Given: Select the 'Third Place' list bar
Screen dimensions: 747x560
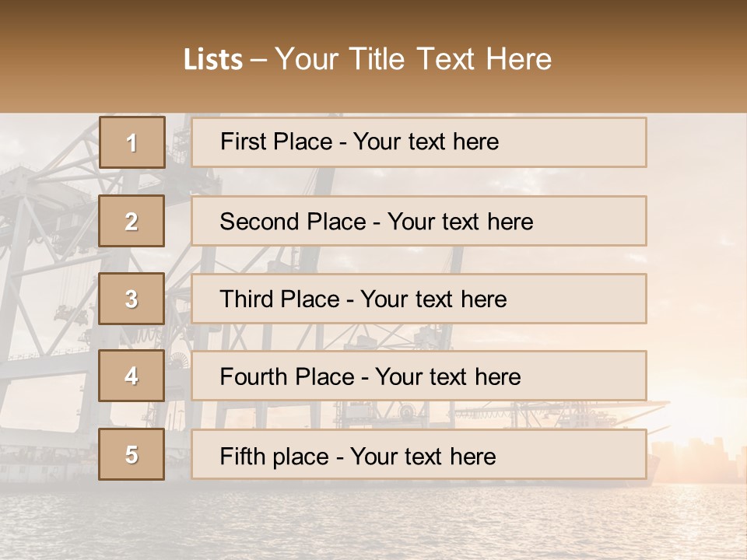Looking at the screenshot, I should (x=419, y=299).
